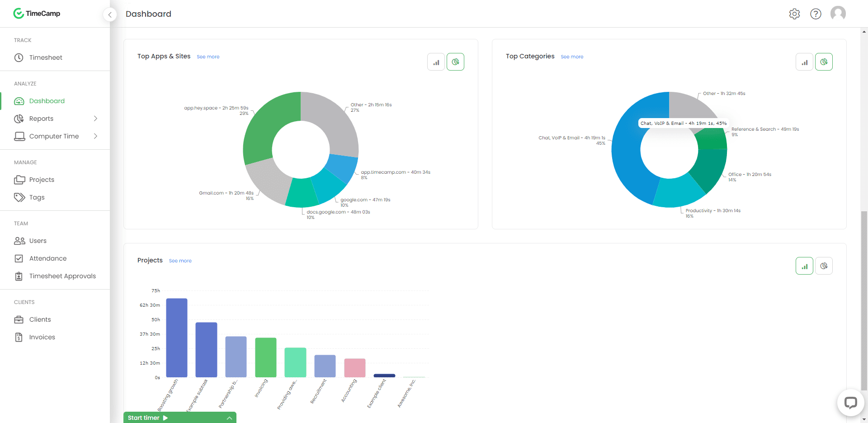Switch Projects to bar chart view
Screen dimensions: 868x423
[804, 266]
